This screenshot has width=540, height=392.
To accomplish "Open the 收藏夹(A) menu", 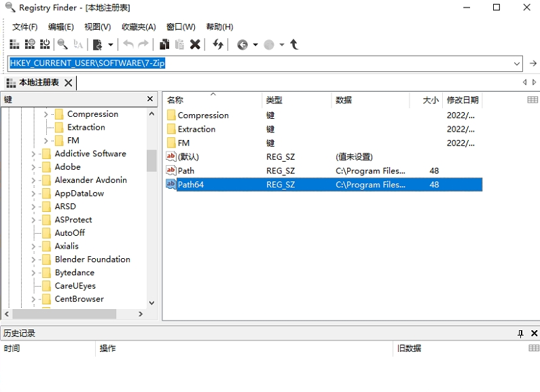I will [139, 27].
